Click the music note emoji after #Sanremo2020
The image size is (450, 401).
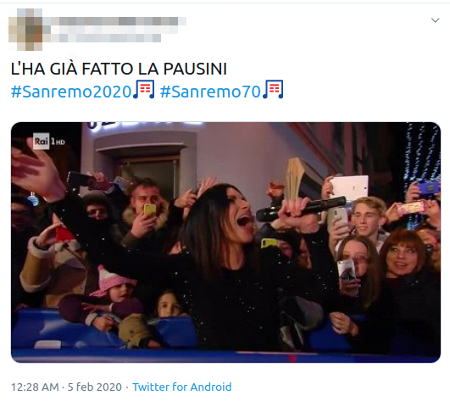point(144,89)
